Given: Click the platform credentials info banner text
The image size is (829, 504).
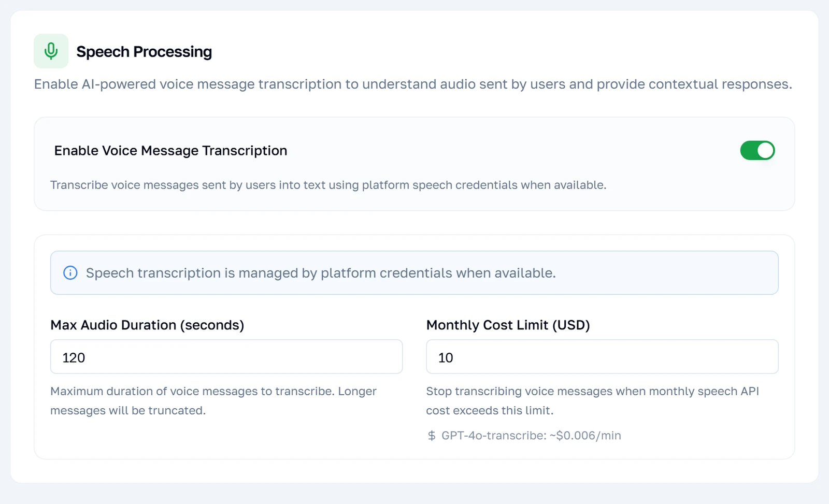Looking at the screenshot, I should [x=321, y=273].
